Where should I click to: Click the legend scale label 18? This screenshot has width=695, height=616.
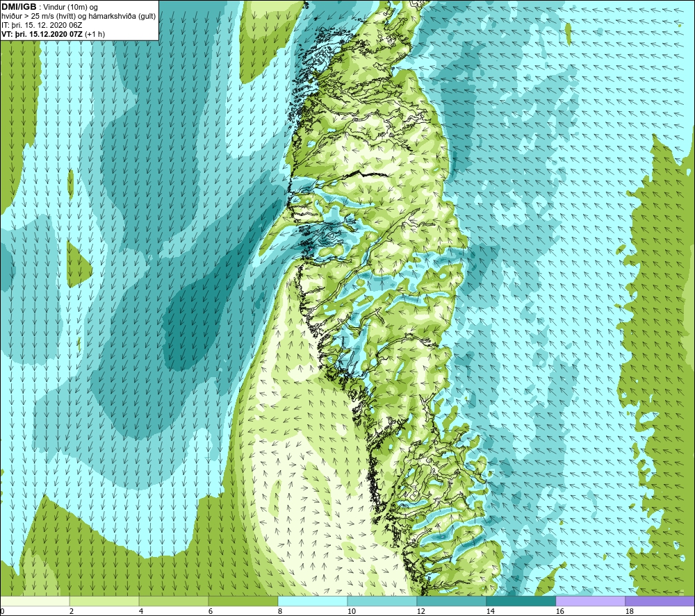click(x=629, y=611)
